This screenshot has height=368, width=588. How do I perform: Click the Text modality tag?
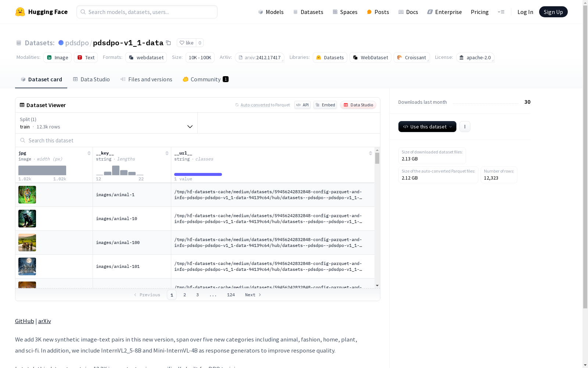86,57
